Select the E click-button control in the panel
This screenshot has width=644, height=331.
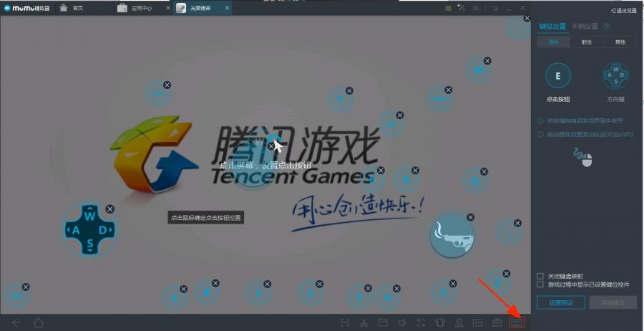[x=557, y=76]
